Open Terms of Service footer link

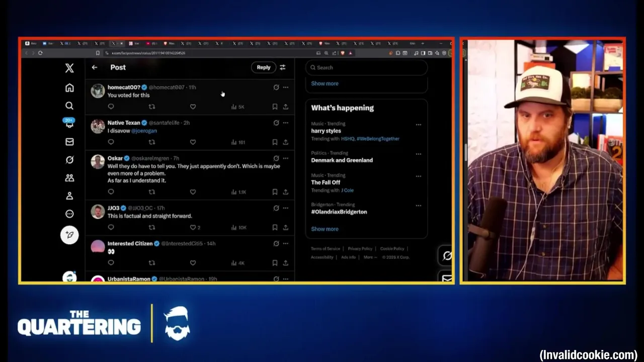[x=326, y=249]
